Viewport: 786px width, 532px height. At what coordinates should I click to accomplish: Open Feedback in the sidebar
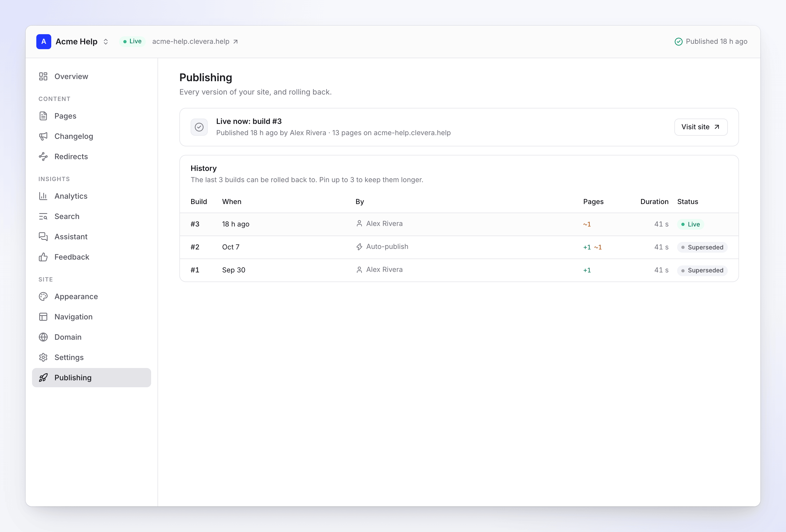(92, 257)
